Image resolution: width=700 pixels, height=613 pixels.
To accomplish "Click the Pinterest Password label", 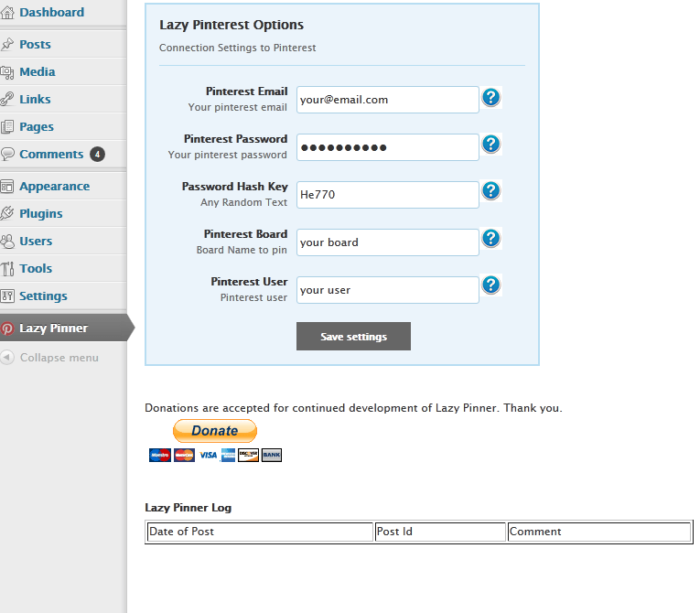I will coord(236,139).
